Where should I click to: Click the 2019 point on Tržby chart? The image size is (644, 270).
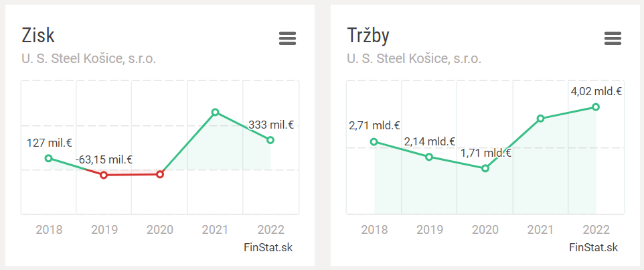pos(429,157)
